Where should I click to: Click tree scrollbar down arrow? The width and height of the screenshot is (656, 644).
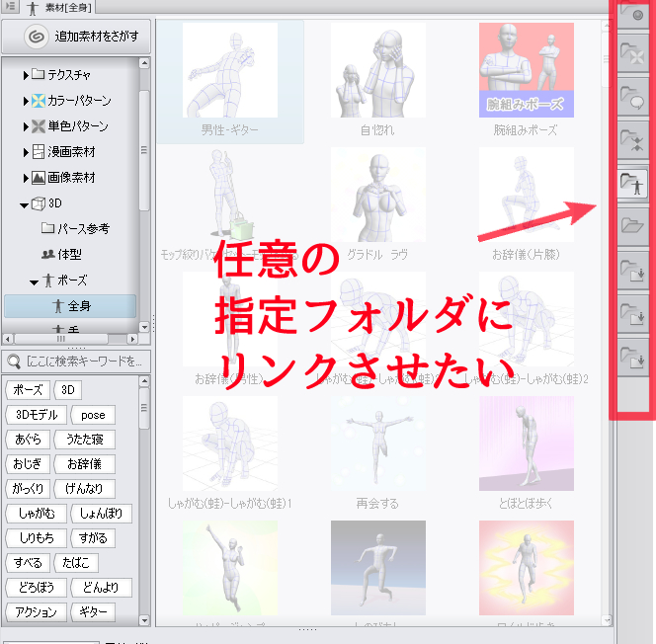pyautogui.click(x=144, y=328)
